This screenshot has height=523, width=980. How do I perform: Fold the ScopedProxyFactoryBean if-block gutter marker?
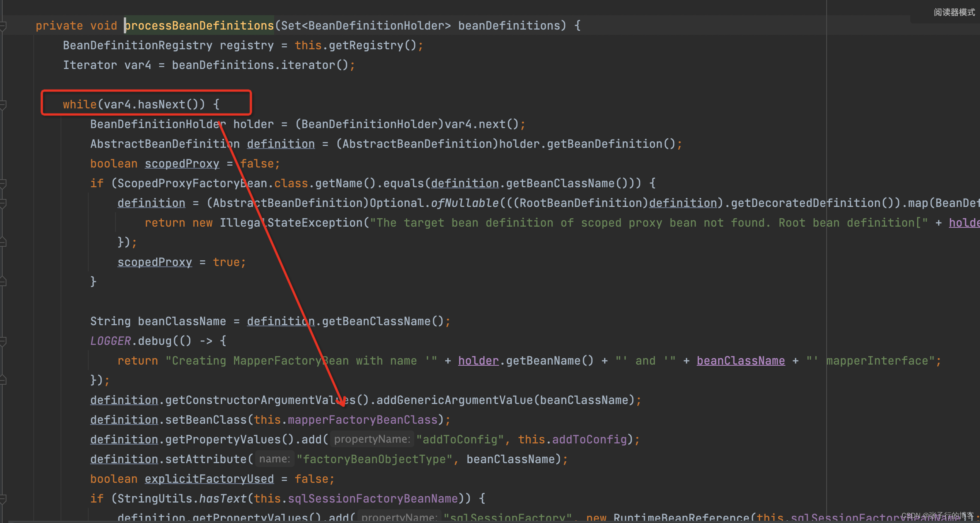pyautogui.click(x=3, y=183)
